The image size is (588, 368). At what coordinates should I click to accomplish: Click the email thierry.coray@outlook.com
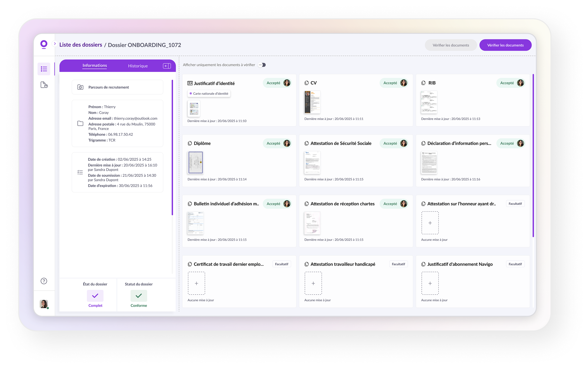[x=135, y=118]
